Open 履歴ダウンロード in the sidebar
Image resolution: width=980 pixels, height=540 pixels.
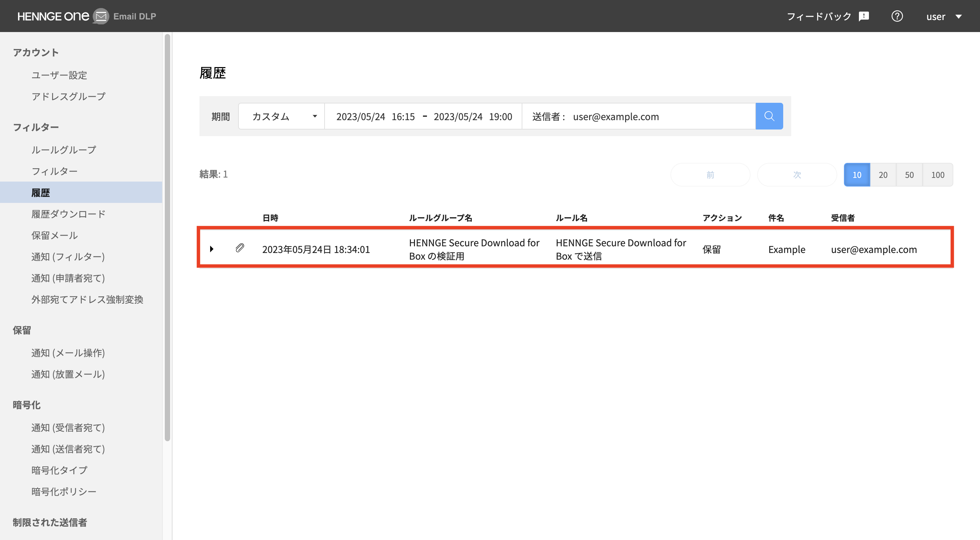pyautogui.click(x=68, y=214)
